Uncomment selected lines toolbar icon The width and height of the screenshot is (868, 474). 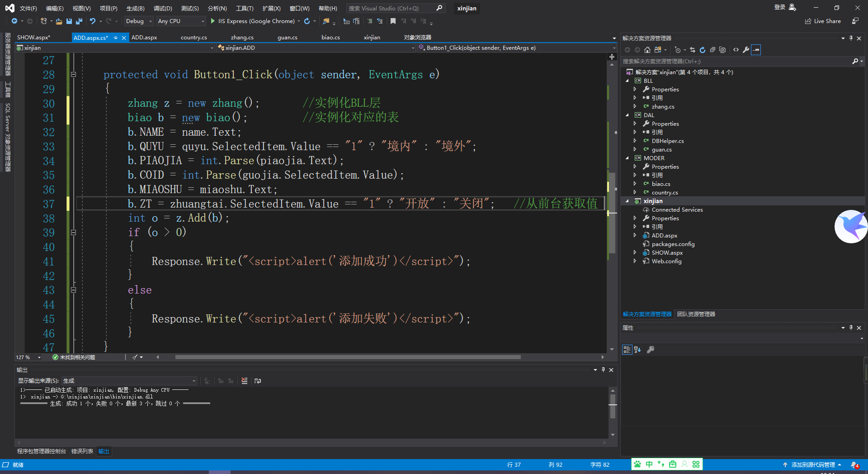(x=380, y=21)
